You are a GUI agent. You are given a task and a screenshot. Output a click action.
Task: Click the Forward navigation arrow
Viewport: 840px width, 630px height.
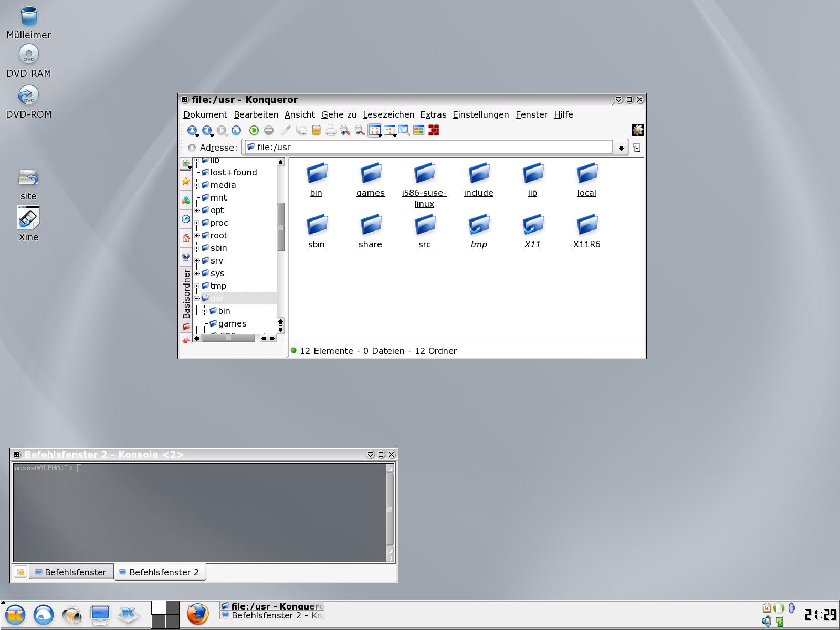coord(222,131)
